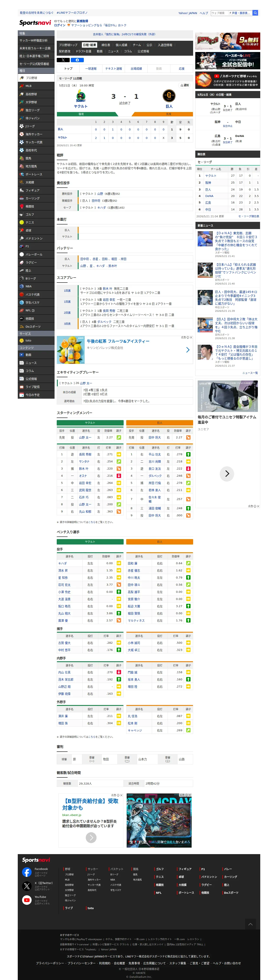Open 今日の予定 in contents sidebar
Viewport: 278px width, 980px height.
[36, 395]
